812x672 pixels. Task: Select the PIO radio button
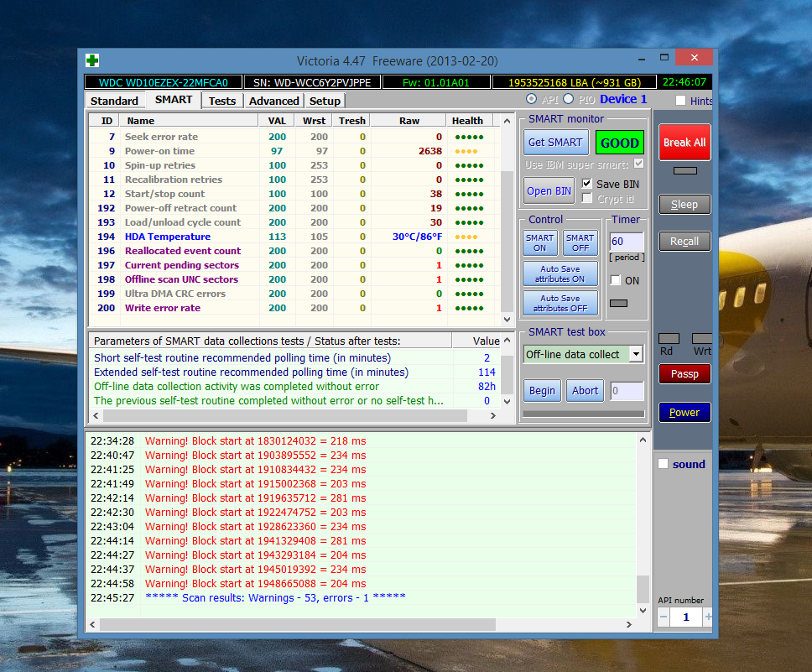[568, 100]
